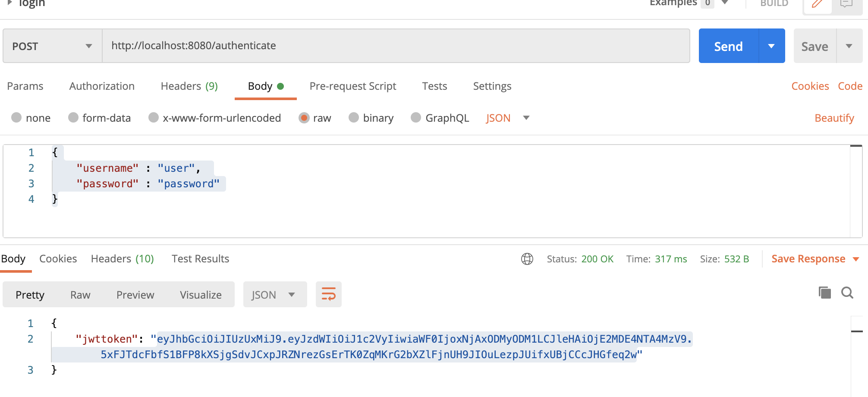Switch to the Authorization tab
This screenshot has height=397, width=868.
point(101,86)
